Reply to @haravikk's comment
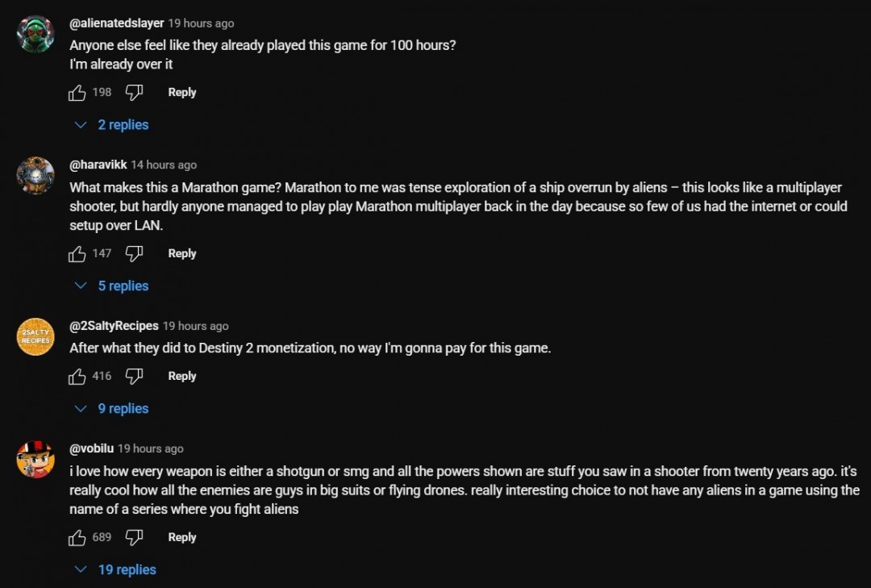This screenshot has width=871, height=588. pos(182,254)
